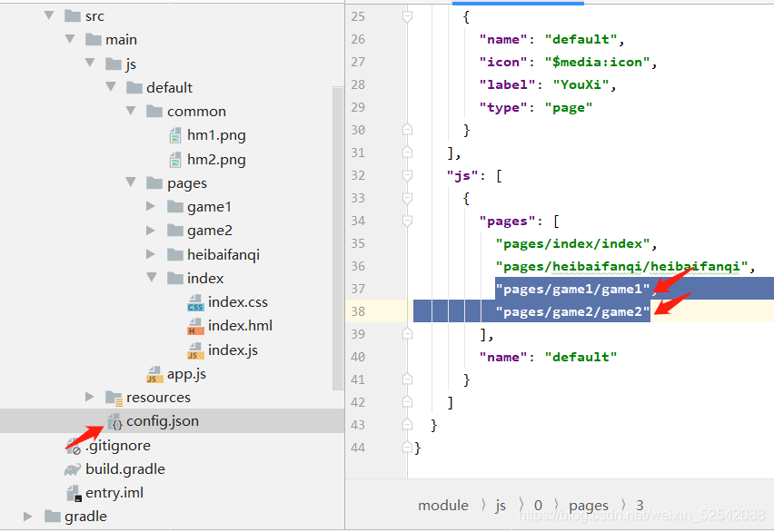Click the hm1.png image file icon
774x532 pixels.
click(176, 135)
